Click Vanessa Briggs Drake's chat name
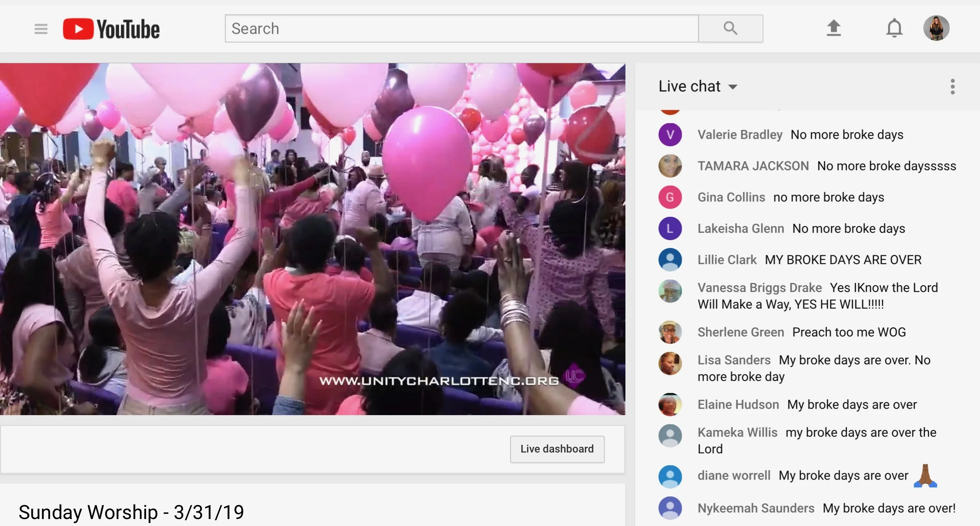980x526 pixels. [759, 287]
